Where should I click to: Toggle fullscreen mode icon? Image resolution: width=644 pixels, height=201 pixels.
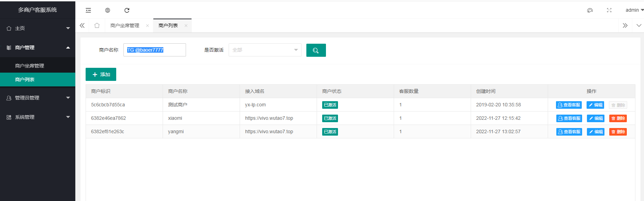(609, 10)
